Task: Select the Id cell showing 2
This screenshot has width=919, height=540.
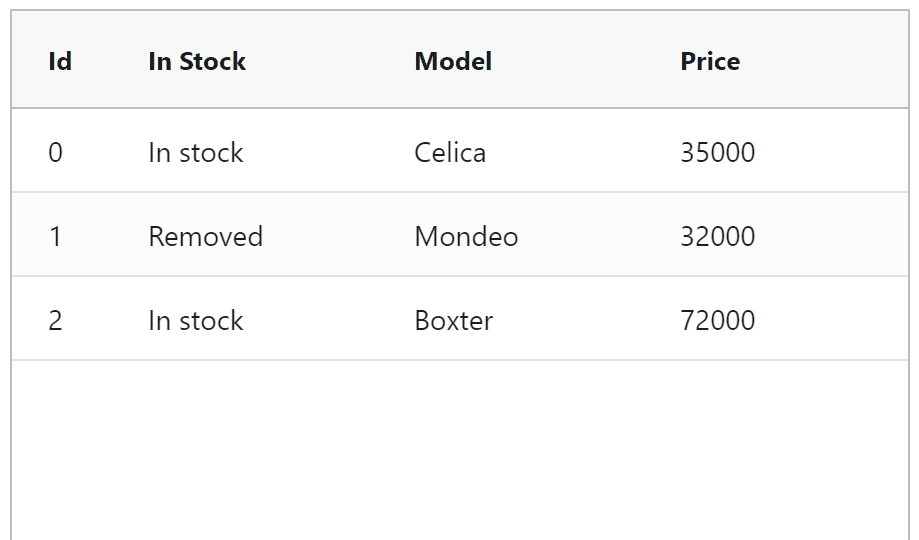Action: pos(55,320)
